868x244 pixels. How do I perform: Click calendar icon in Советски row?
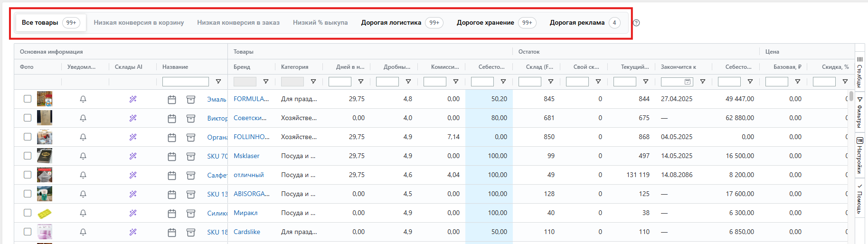click(172, 118)
